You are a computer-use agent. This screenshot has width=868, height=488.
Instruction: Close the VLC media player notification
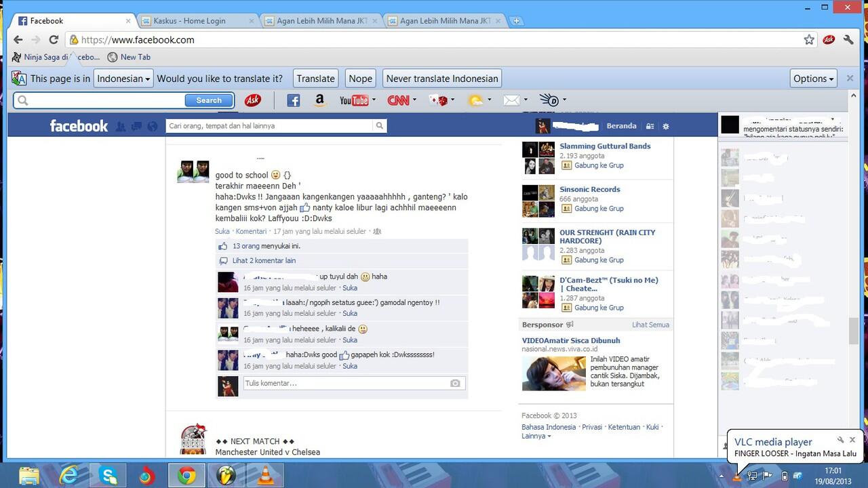(852, 440)
